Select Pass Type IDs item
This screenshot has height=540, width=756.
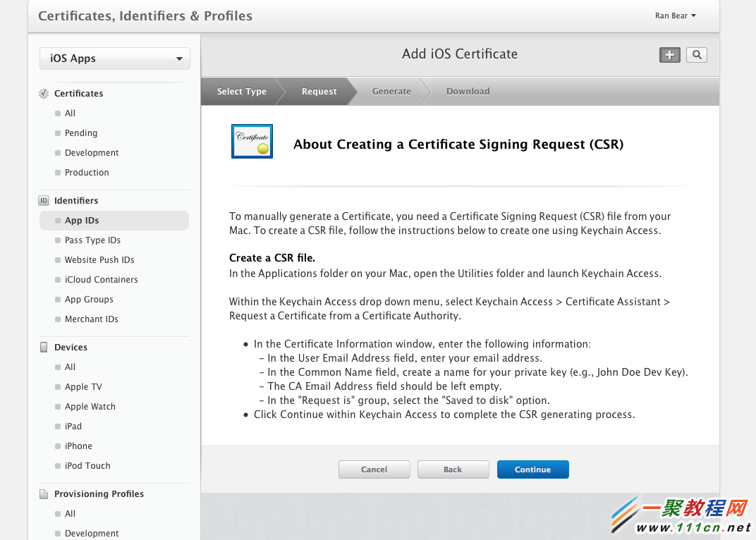92,240
